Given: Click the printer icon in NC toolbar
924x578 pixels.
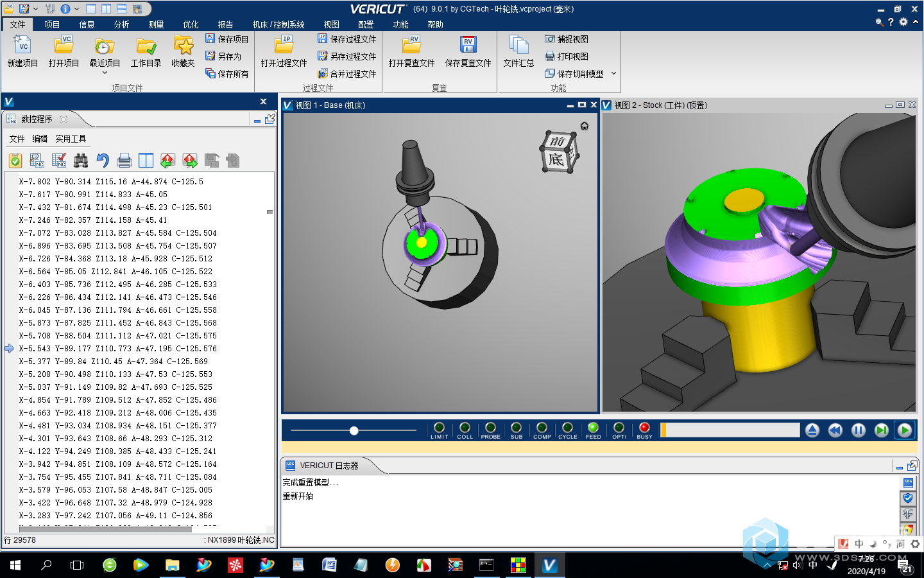Looking at the screenshot, I should click(124, 161).
